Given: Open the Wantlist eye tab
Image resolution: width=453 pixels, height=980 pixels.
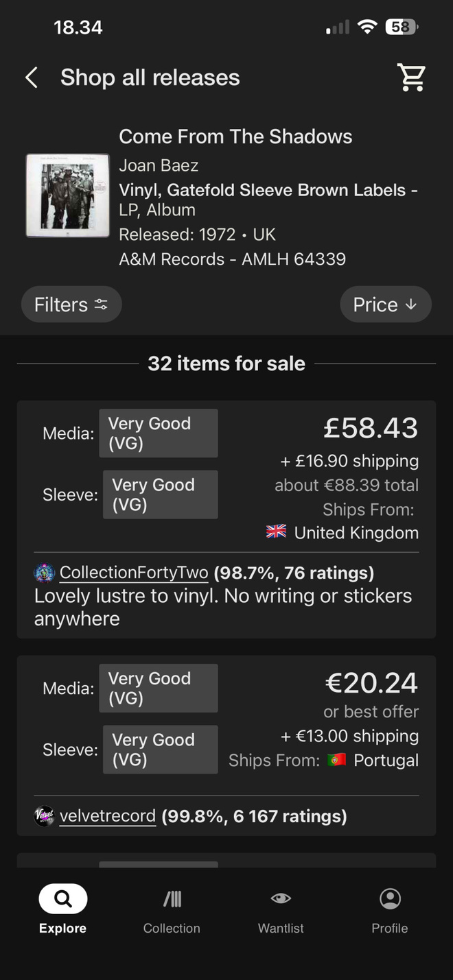Looking at the screenshot, I should 281,909.
